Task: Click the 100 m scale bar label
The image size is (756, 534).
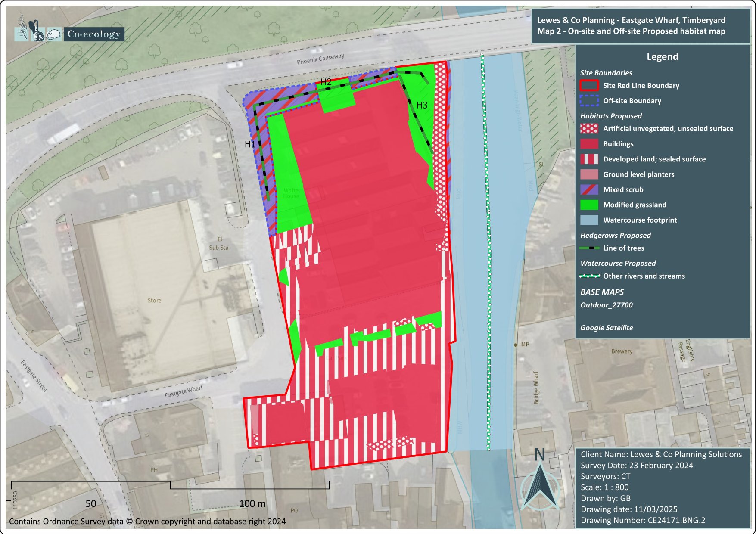Action: coord(252,503)
